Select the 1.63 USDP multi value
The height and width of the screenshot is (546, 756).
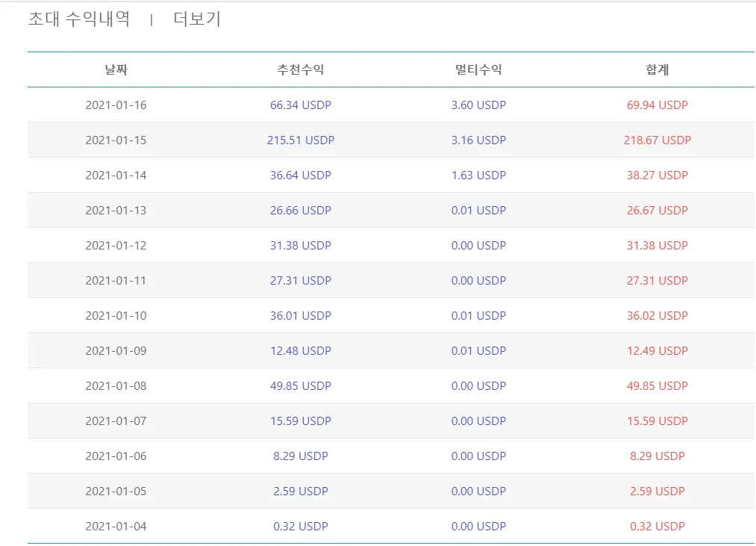(479, 176)
